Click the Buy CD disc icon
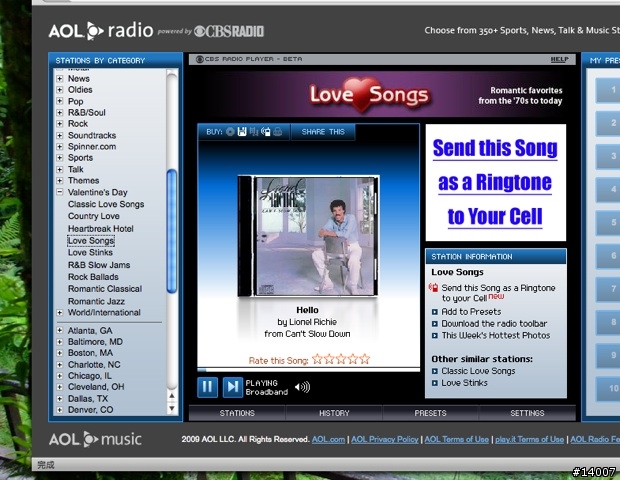The width and height of the screenshot is (620, 480). 230,132
